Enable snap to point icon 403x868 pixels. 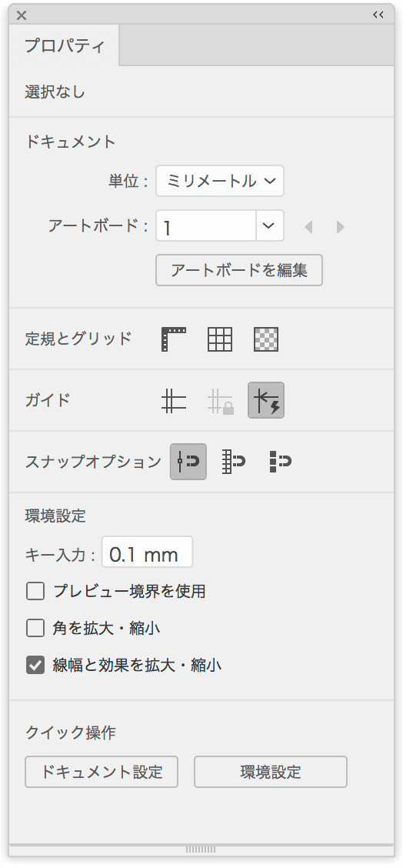188,462
